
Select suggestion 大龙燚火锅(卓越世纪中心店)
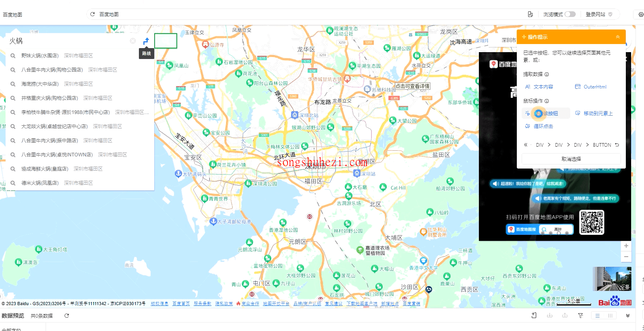pos(80,126)
